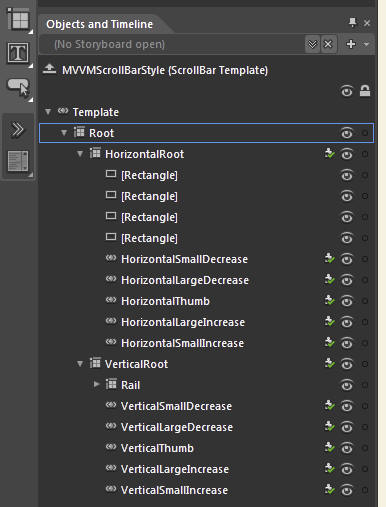Toggle lock all header padlock
Screen dimensions: 386x507
(x=365, y=91)
